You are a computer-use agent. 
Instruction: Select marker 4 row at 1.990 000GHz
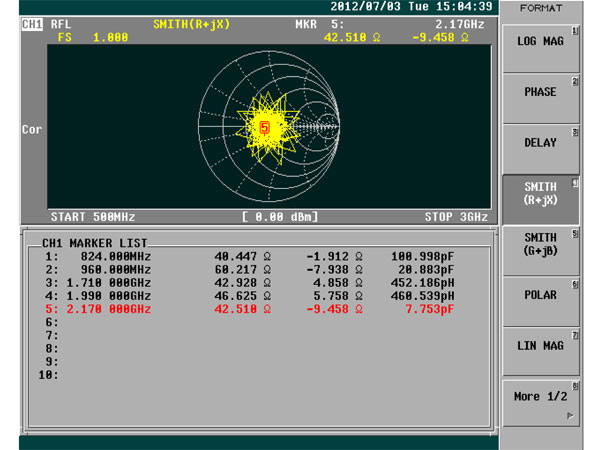tap(249, 296)
